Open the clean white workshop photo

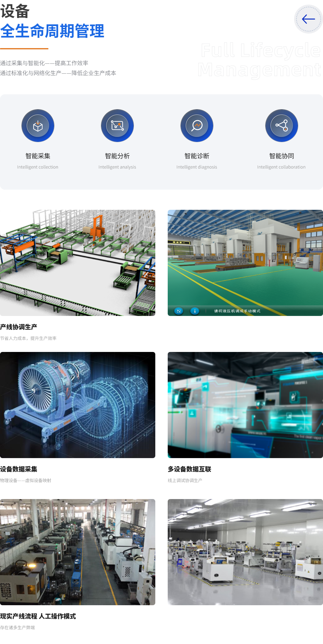245,552
